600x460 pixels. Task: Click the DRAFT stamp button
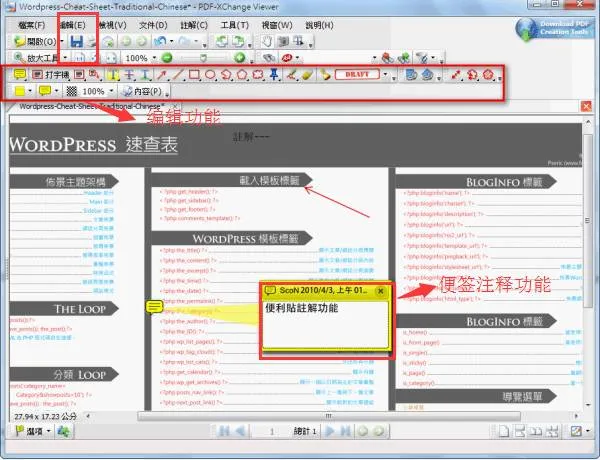[x=357, y=74]
